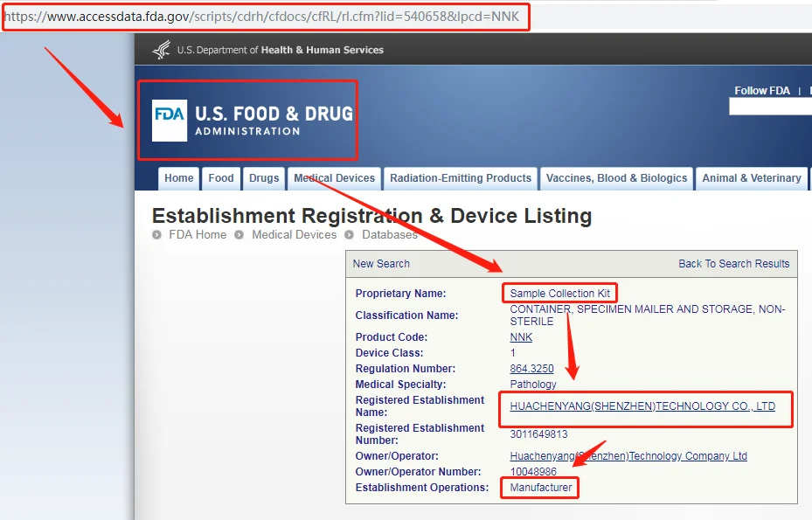Click the 'Regulation Number:' label

[405, 369]
